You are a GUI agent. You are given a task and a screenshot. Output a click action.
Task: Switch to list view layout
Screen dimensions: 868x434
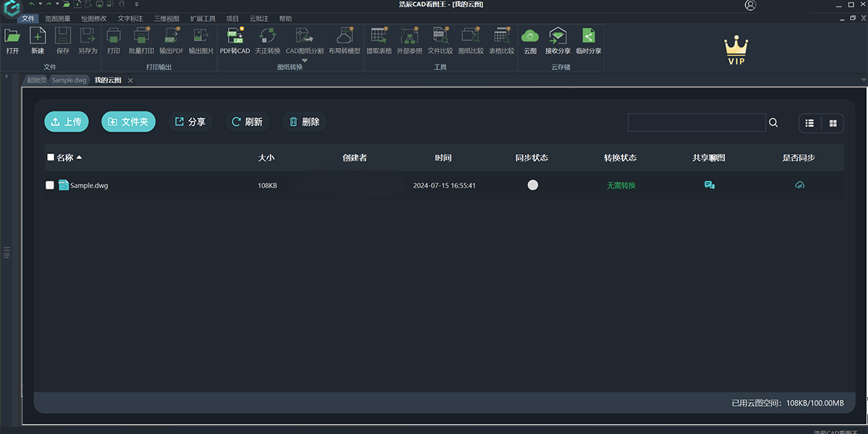click(810, 123)
